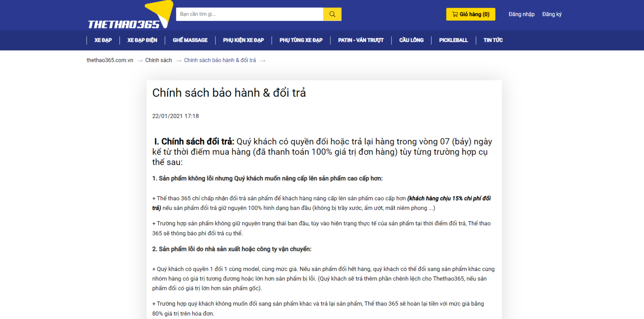Open the PICKLEBALL category
Image resolution: width=644 pixels, height=319 pixels.
pos(453,40)
